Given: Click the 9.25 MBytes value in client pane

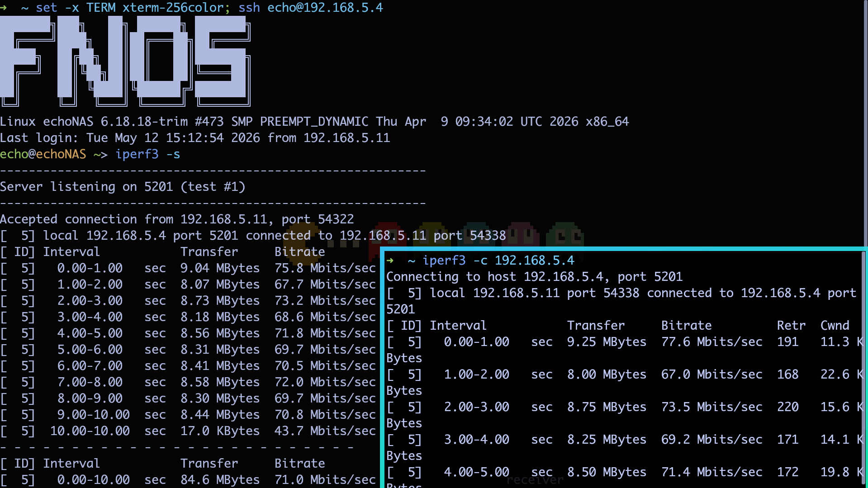Looking at the screenshot, I should pos(607,342).
